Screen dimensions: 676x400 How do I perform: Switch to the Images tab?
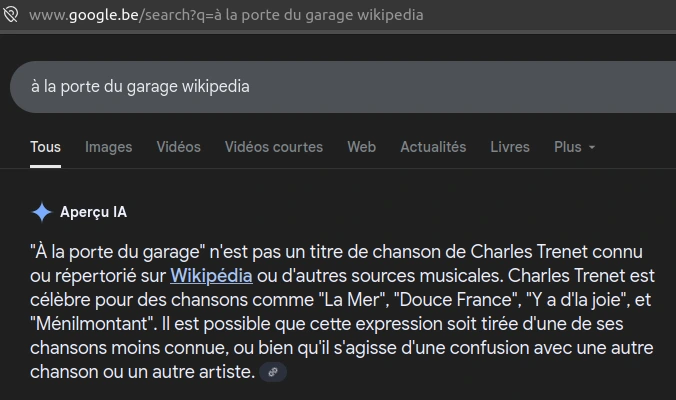[108, 147]
